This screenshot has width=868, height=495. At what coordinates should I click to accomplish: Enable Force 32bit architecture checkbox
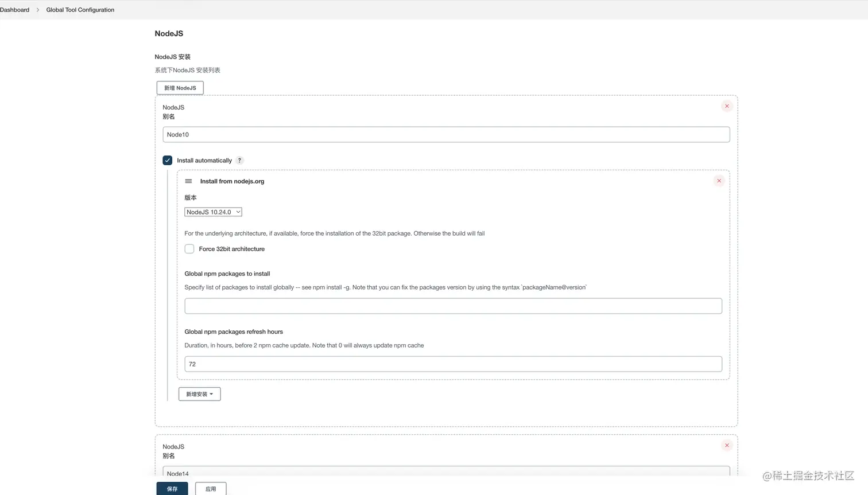coord(189,249)
